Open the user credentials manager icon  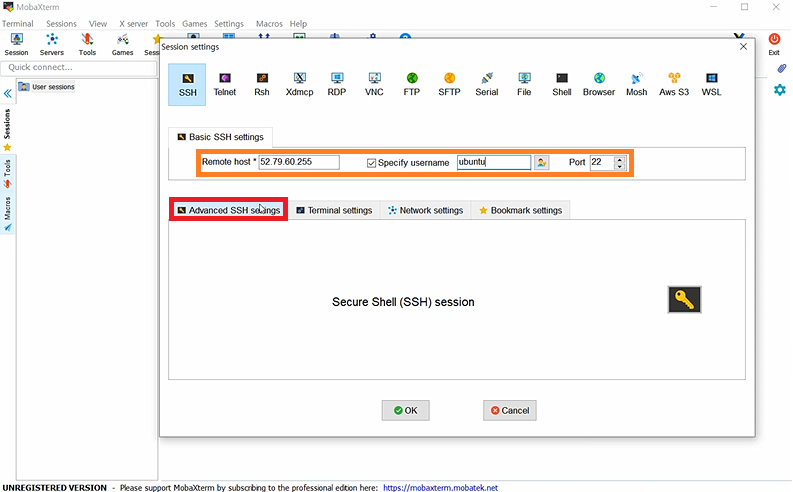pos(541,162)
